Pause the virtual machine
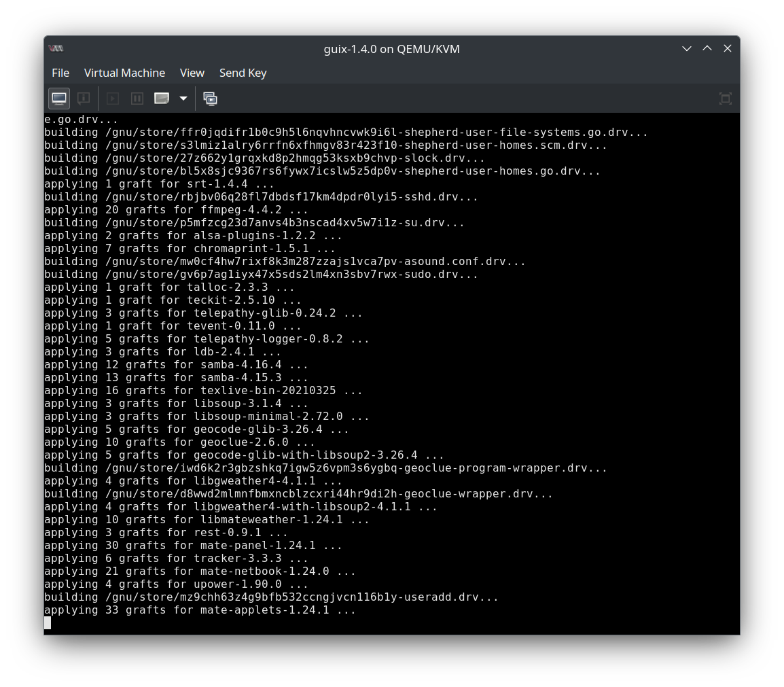This screenshot has height=687, width=784. tap(137, 99)
